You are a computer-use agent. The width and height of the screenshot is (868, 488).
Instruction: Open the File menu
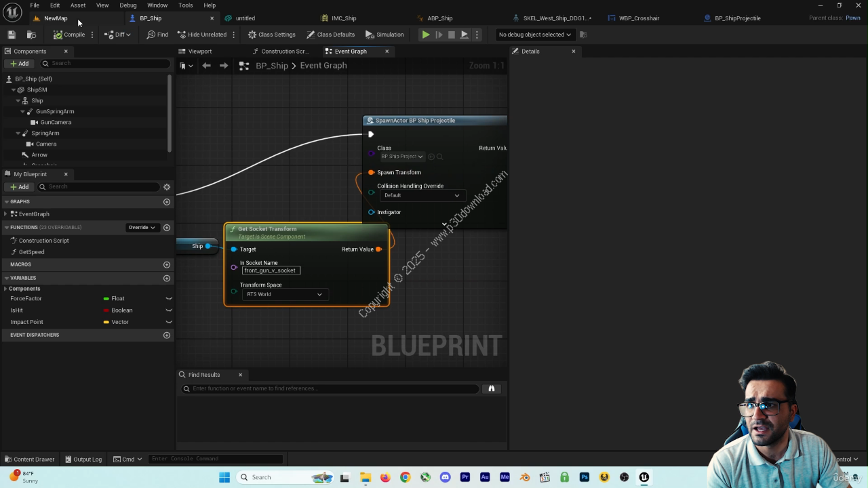[x=35, y=5]
